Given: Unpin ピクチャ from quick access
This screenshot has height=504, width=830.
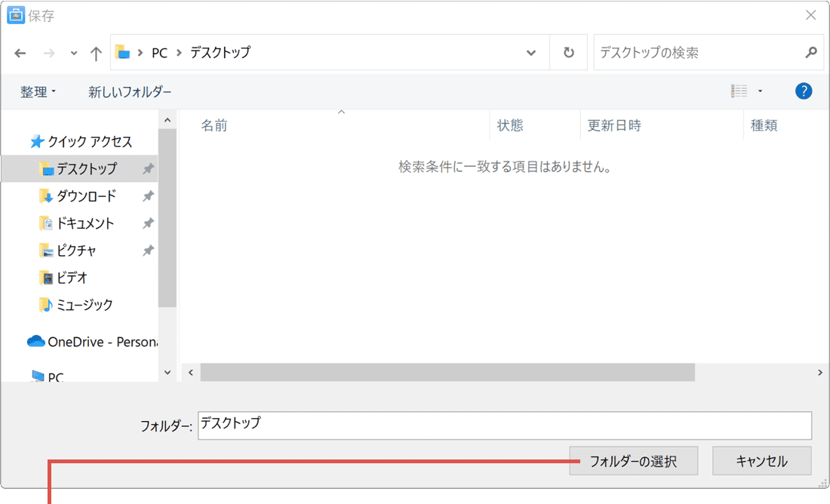Looking at the screenshot, I should (x=148, y=250).
